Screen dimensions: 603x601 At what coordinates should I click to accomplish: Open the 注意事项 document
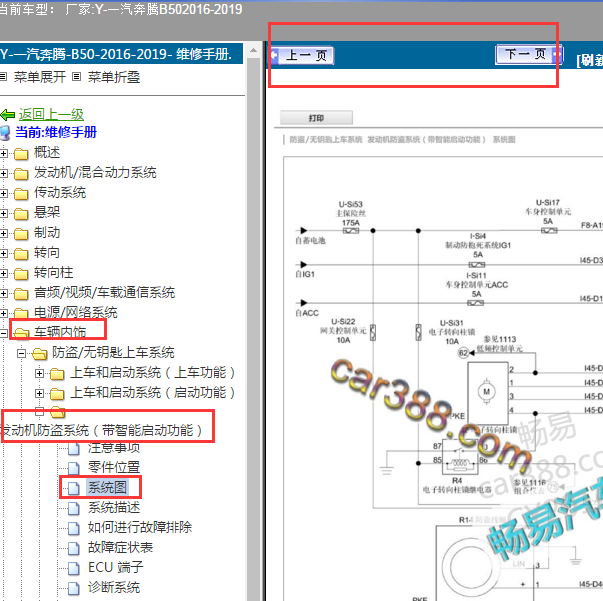click(114, 448)
